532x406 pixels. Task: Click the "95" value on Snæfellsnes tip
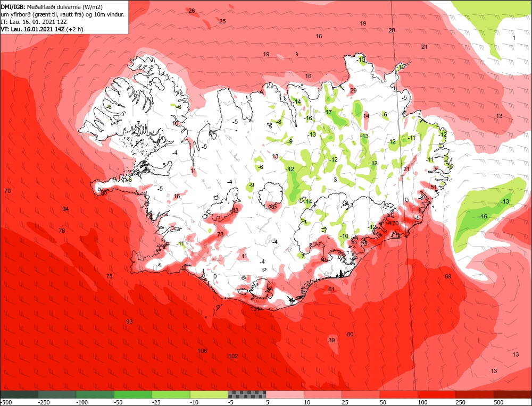click(x=104, y=192)
